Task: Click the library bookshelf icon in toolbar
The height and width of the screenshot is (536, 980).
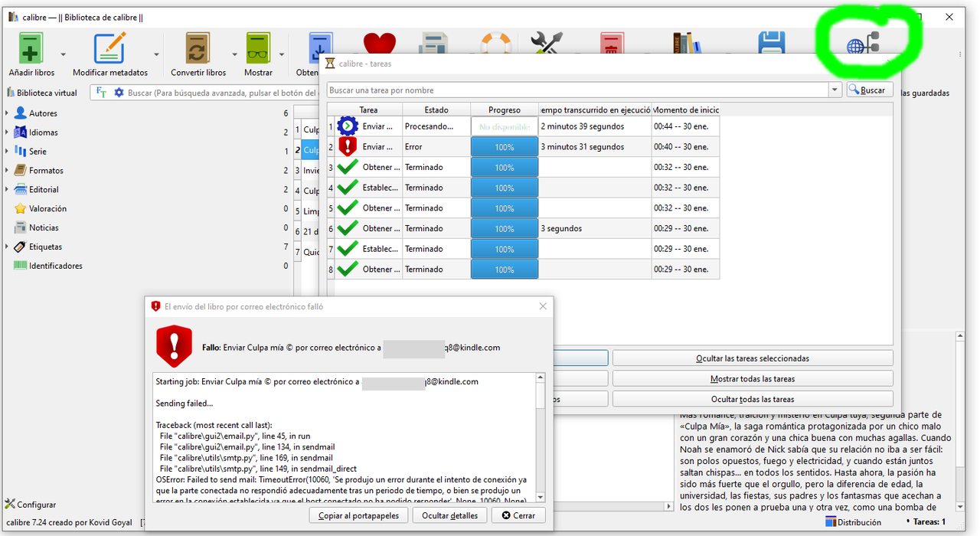Action: click(687, 44)
